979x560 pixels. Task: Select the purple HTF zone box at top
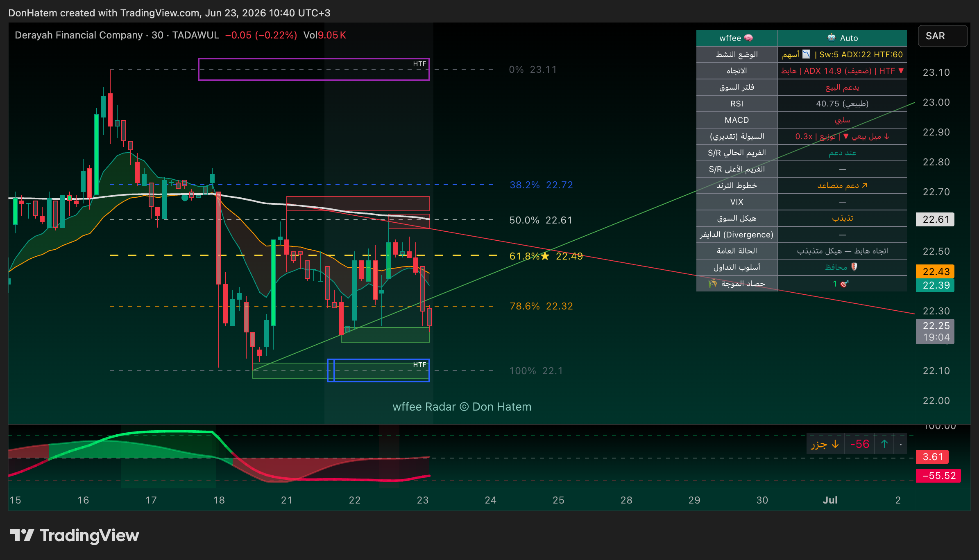314,69
